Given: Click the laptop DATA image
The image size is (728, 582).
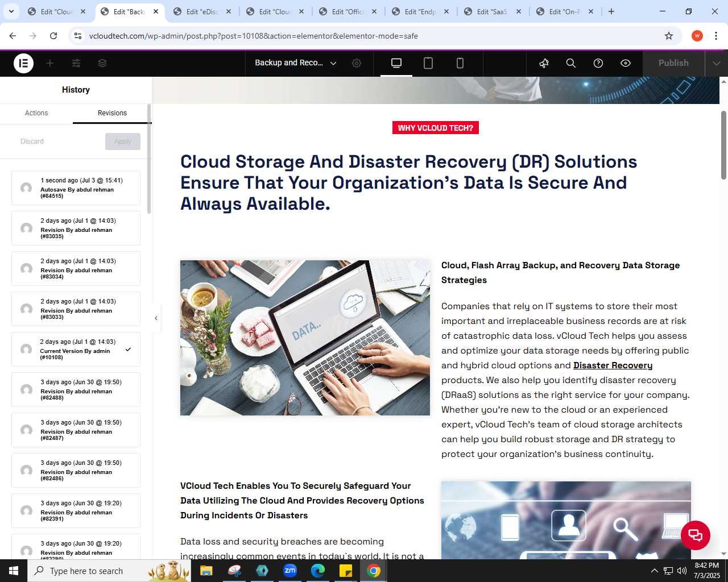Looking at the screenshot, I should pyautogui.click(x=305, y=338).
